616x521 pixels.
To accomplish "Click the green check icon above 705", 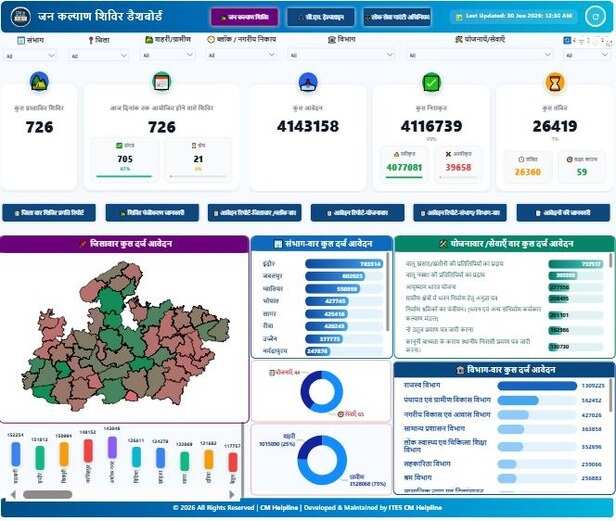I will [x=119, y=145].
